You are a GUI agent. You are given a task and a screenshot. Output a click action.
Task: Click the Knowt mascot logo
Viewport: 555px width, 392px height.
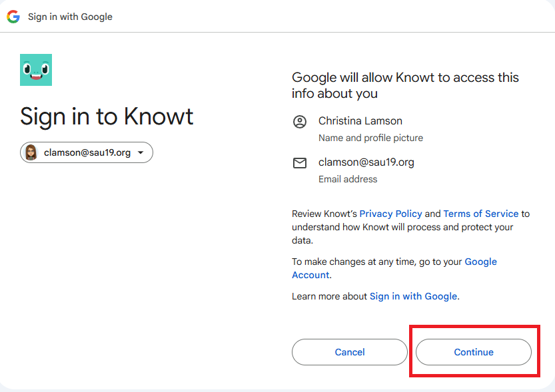pos(36,70)
